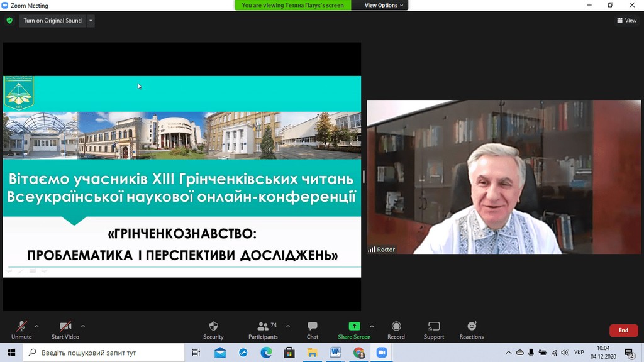Open Microsoft Word from the taskbar
This screenshot has width=644, height=362.
(335, 353)
